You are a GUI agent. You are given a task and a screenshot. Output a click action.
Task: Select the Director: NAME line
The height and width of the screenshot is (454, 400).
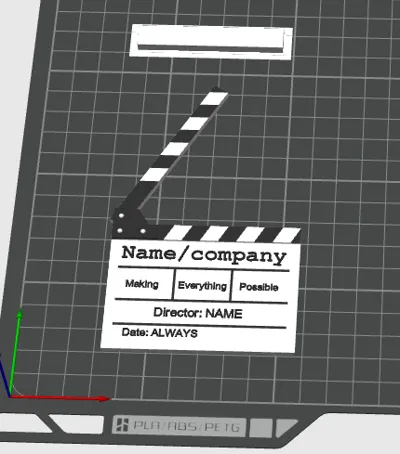coord(198,313)
